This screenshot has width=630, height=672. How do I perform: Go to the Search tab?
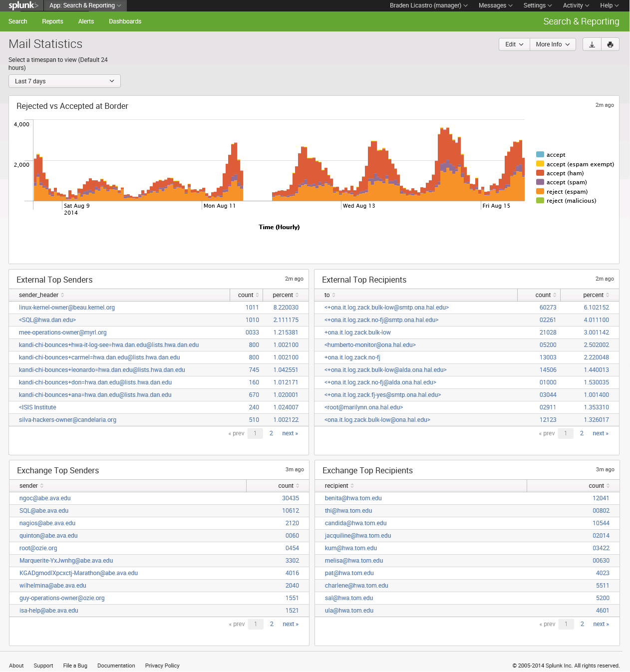tap(17, 21)
